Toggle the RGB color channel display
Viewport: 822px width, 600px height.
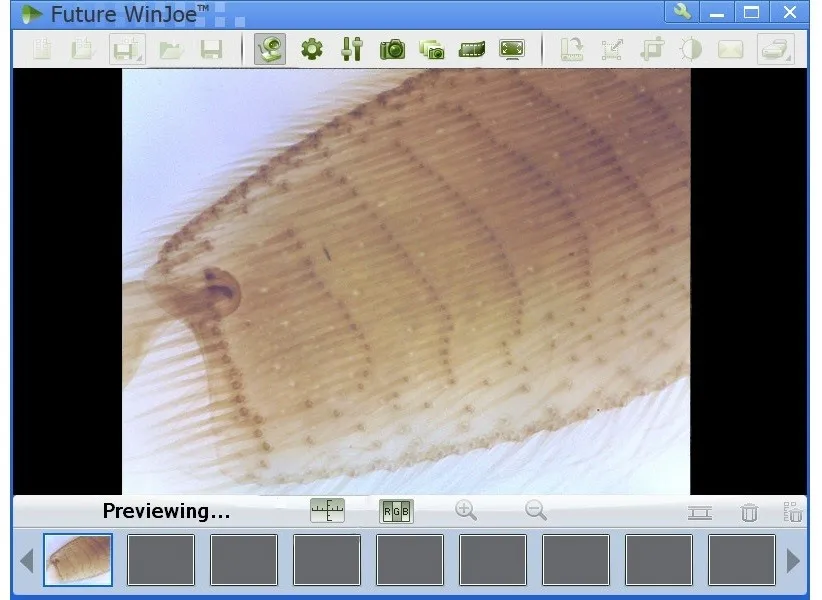point(396,512)
